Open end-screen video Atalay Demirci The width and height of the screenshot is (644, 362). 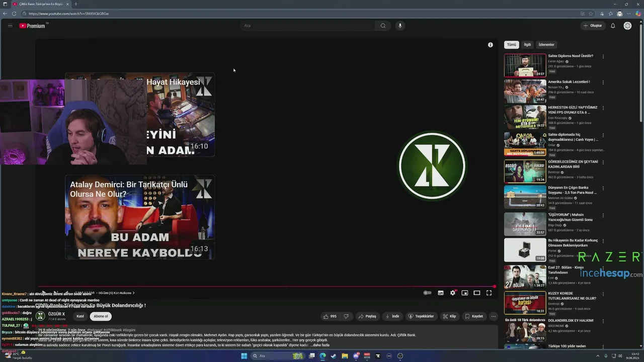click(x=140, y=217)
